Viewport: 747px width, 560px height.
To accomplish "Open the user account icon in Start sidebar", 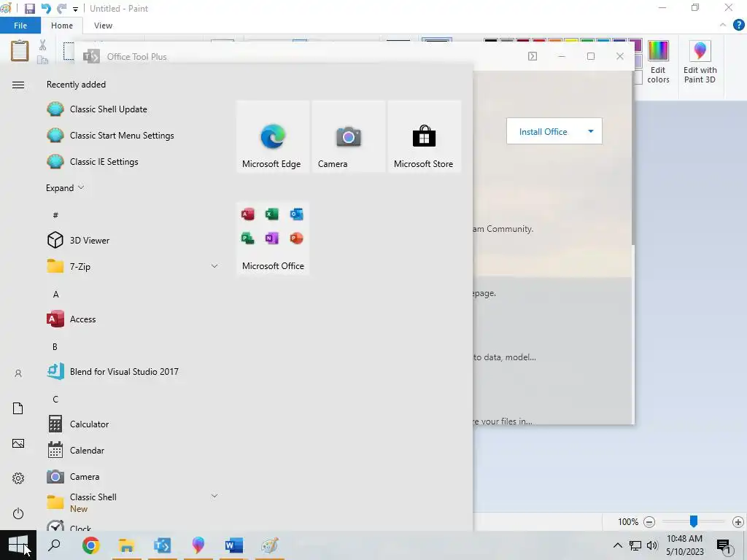I will point(18,373).
